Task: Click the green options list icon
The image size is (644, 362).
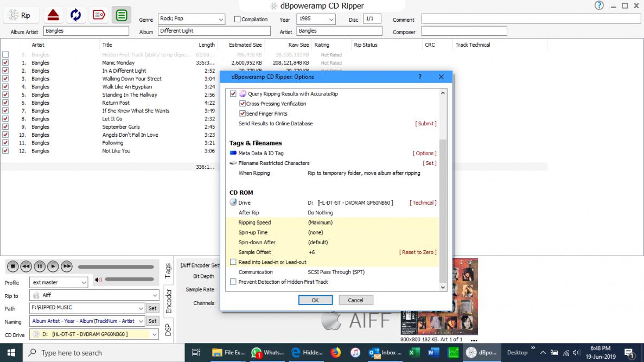Action: [122, 15]
